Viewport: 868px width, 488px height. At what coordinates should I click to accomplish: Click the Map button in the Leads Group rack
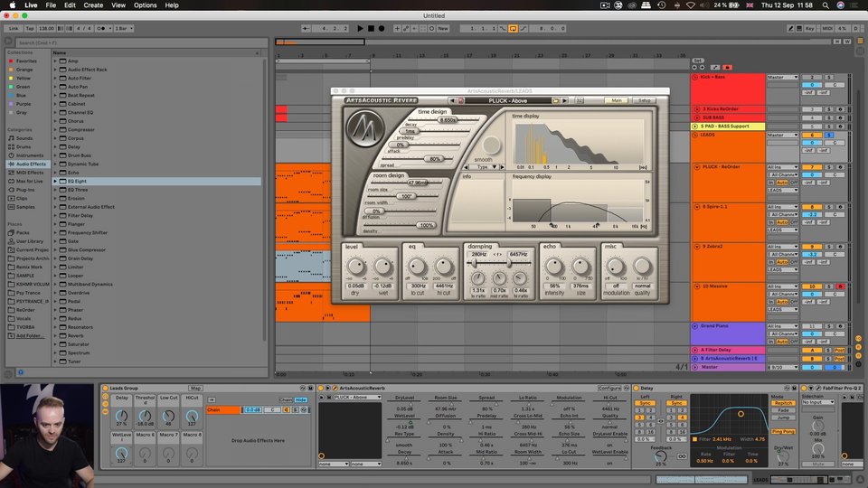pos(195,389)
